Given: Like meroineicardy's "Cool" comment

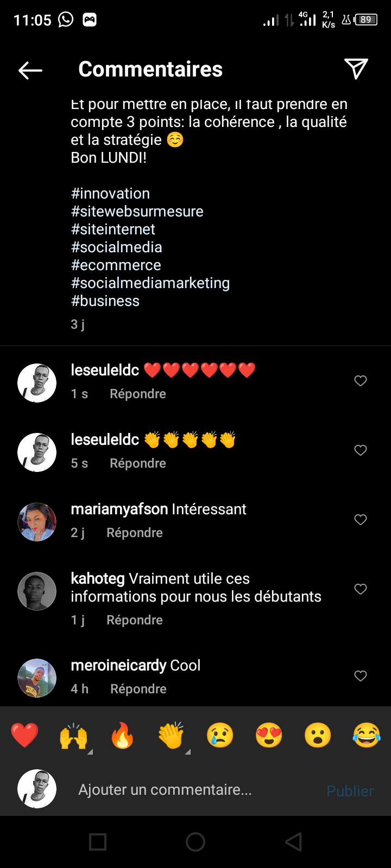Looking at the screenshot, I should [361, 676].
